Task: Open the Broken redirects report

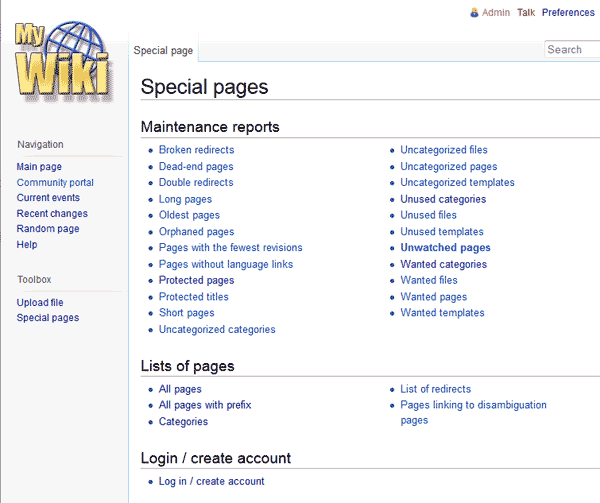Action: 196,150
